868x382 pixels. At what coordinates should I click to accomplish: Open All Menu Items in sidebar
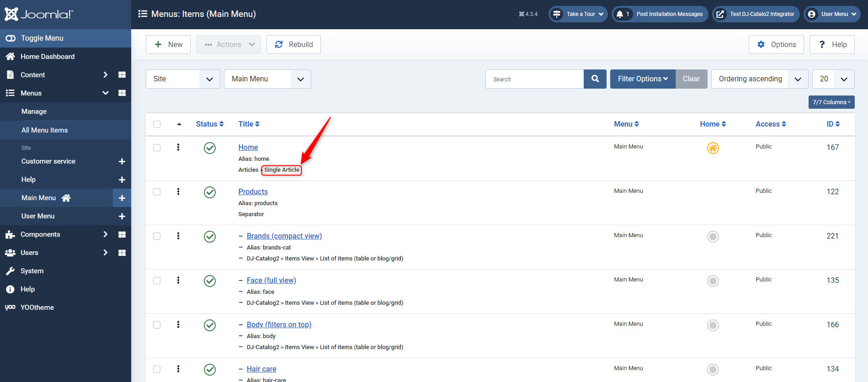(x=44, y=130)
